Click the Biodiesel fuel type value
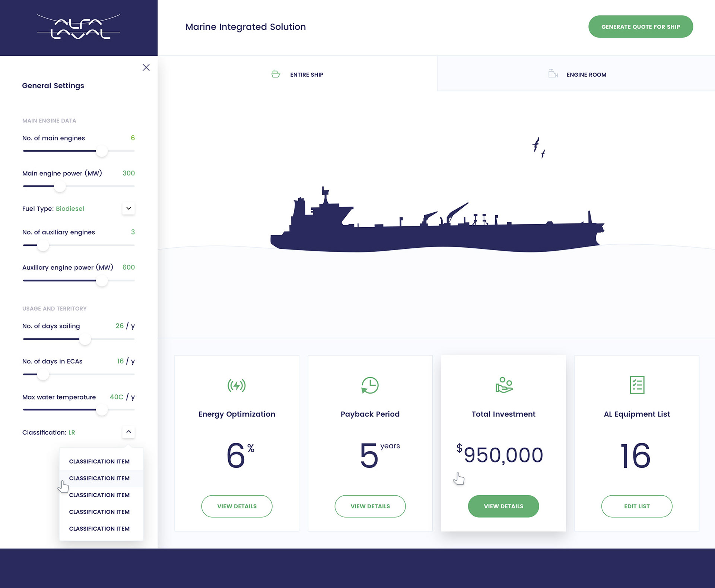 click(70, 209)
